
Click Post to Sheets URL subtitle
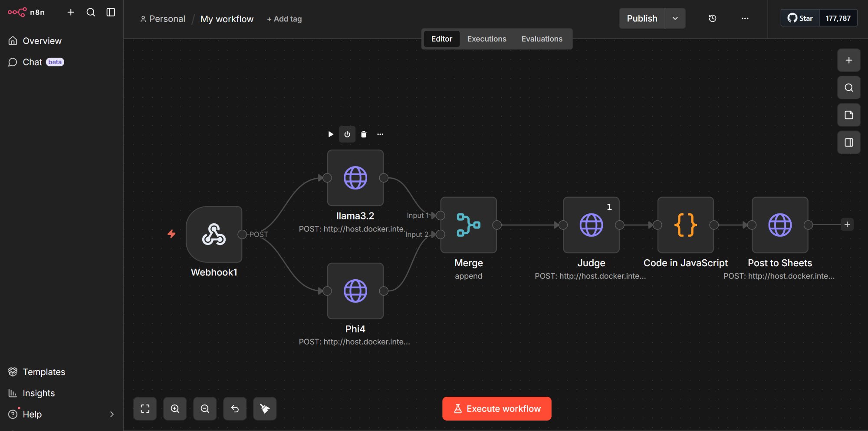[779, 276]
